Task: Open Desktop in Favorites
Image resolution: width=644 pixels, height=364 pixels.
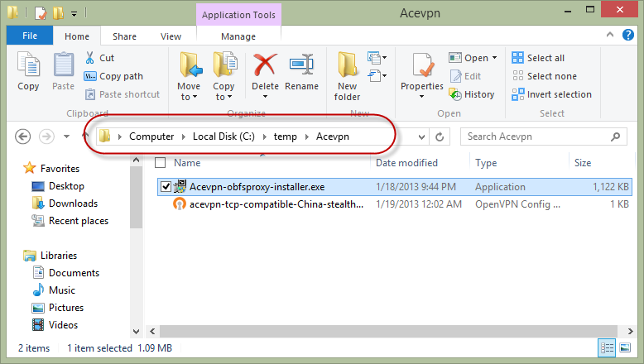Action: [58, 186]
